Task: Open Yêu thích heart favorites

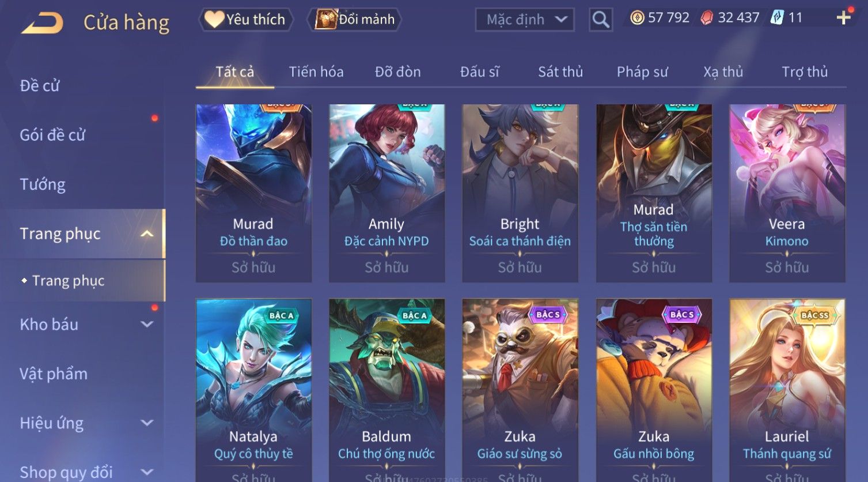Action: (245, 20)
